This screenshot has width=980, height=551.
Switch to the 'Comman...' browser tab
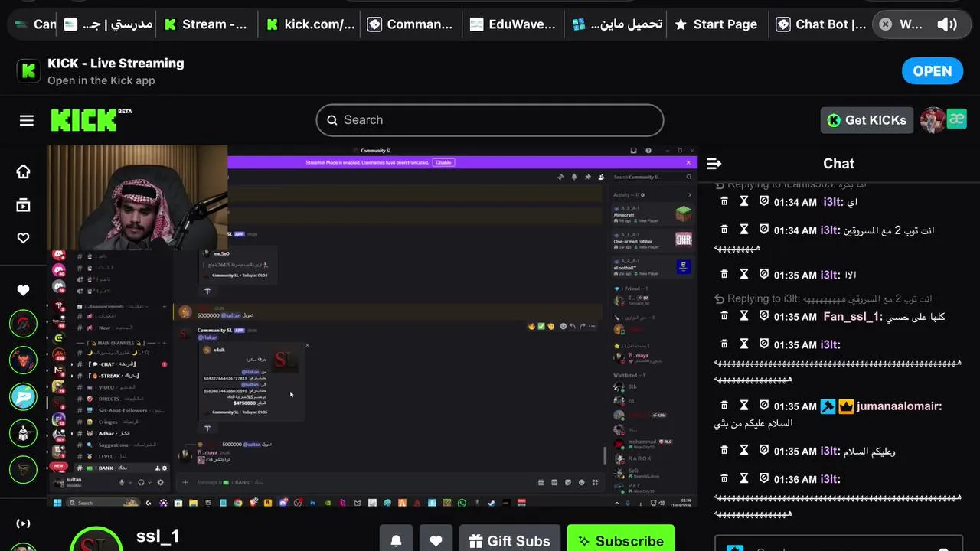pos(410,24)
